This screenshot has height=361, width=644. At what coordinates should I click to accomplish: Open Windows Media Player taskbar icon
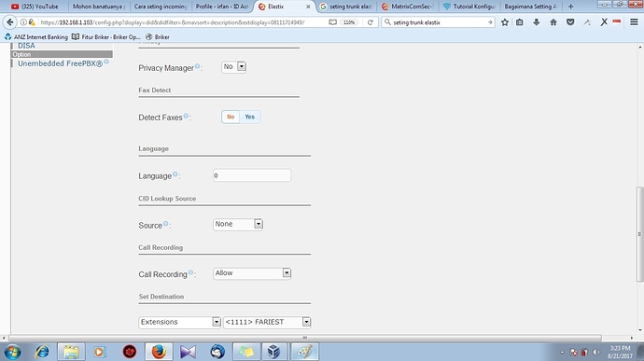tap(99, 352)
